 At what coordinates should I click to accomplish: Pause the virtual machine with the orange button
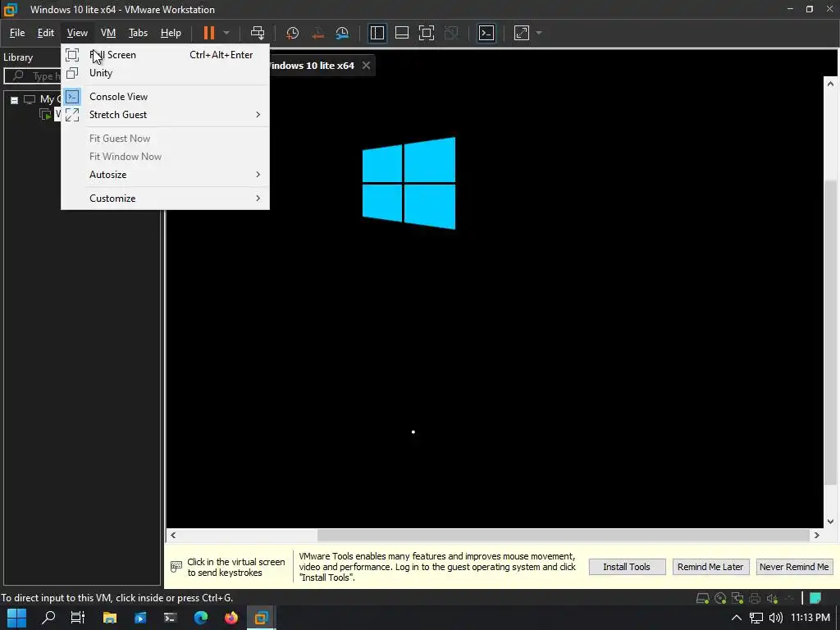coord(209,33)
